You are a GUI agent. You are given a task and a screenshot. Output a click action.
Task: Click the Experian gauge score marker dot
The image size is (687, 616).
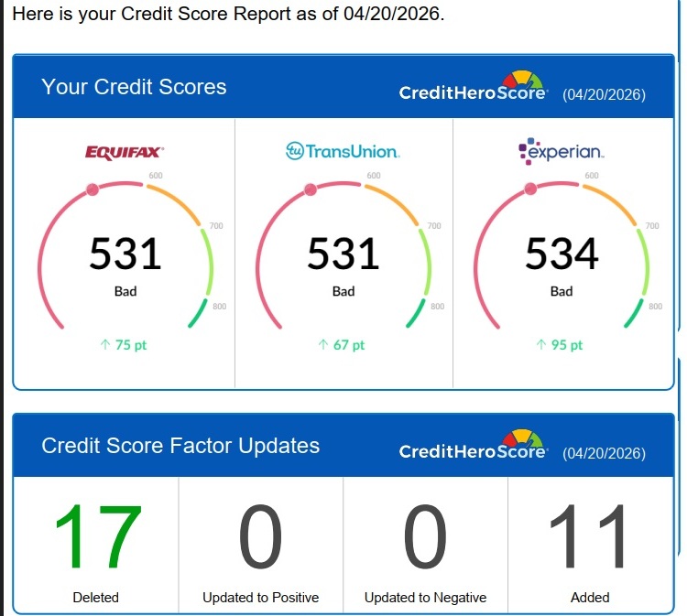click(x=530, y=189)
